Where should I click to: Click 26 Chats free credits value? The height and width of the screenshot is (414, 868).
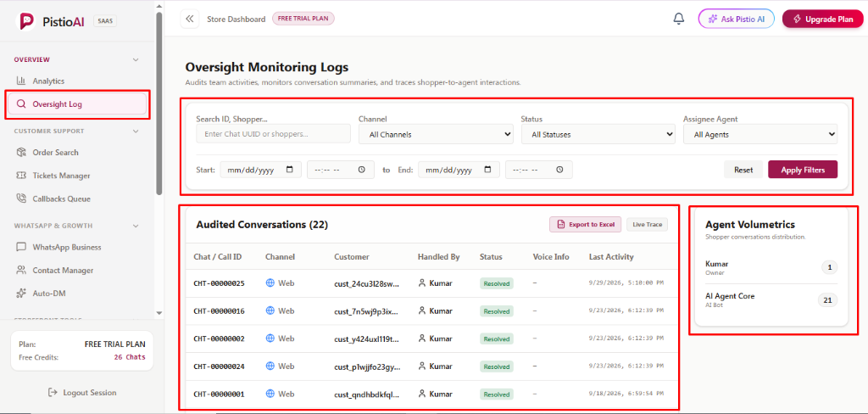[x=130, y=357]
